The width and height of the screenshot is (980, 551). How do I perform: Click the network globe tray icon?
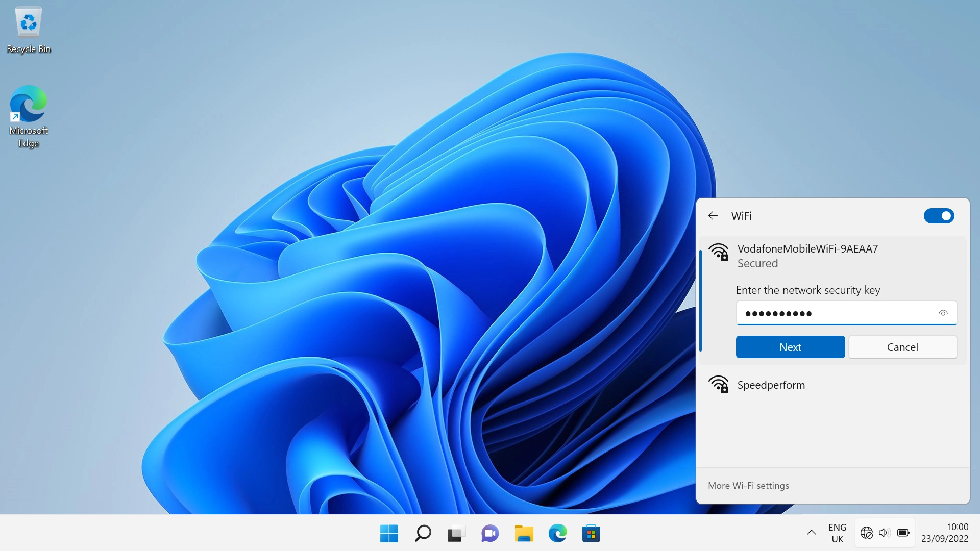click(866, 533)
